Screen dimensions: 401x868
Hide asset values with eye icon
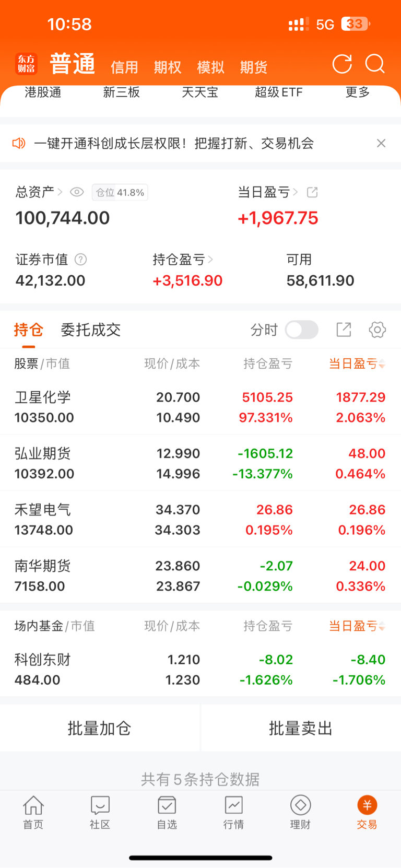coord(77,192)
